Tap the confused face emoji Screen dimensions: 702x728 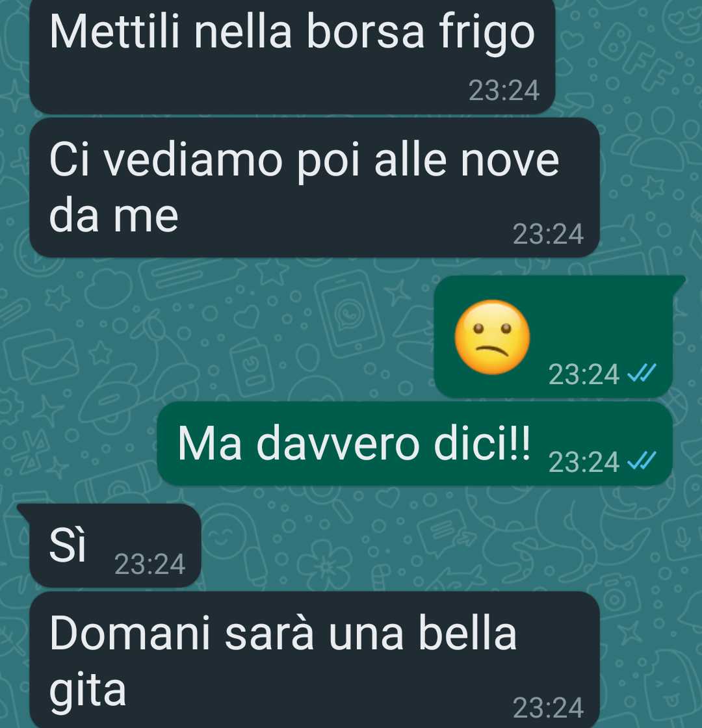click(492, 337)
